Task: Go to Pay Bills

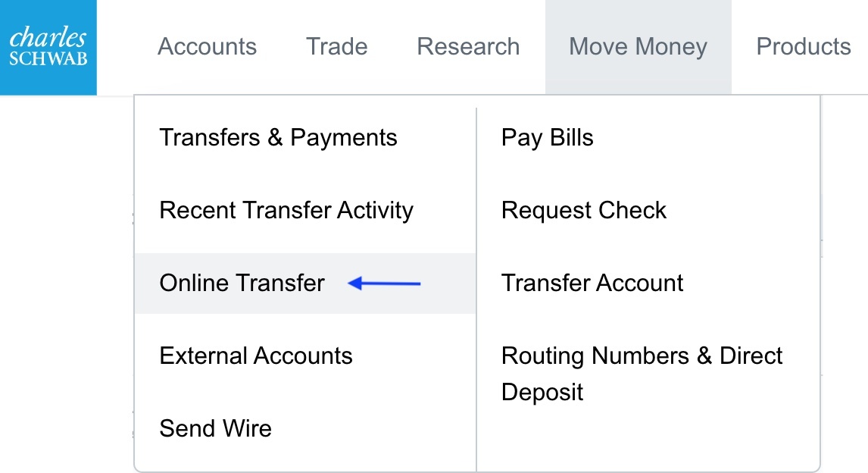Action: 547,138
